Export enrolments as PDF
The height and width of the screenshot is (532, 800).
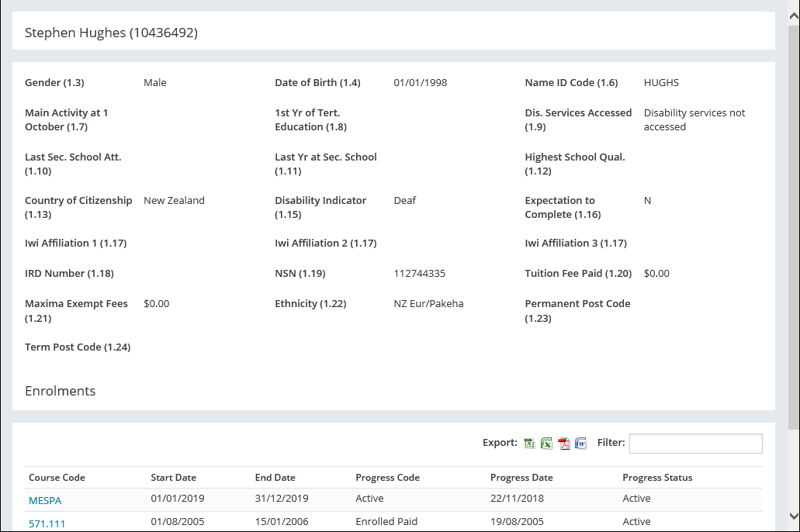point(564,444)
